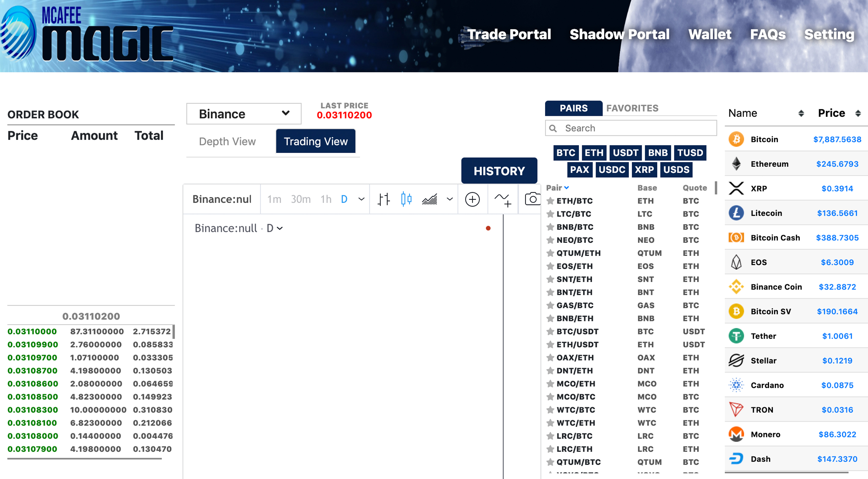Screen dimensions: 868x479
Task: Click the Cardano coin icon
Action: [x=736, y=385]
